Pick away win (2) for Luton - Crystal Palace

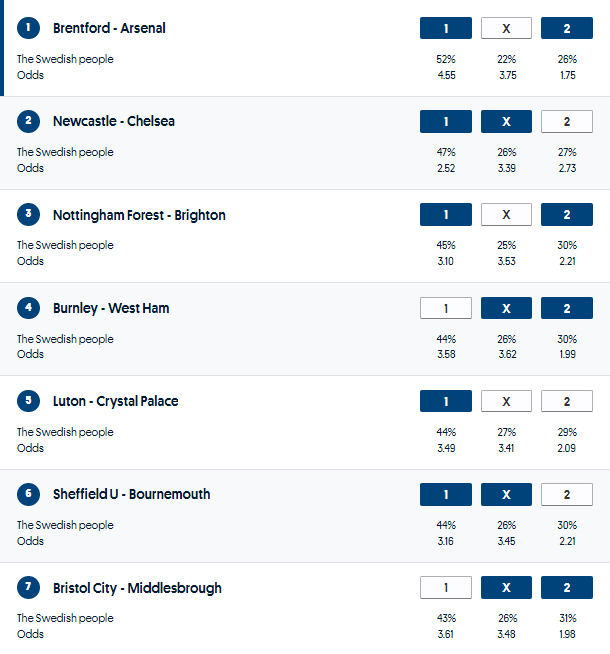pos(567,401)
